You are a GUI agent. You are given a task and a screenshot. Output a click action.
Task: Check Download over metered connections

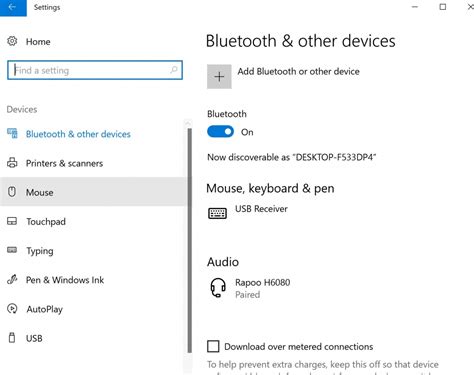[213, 346]
